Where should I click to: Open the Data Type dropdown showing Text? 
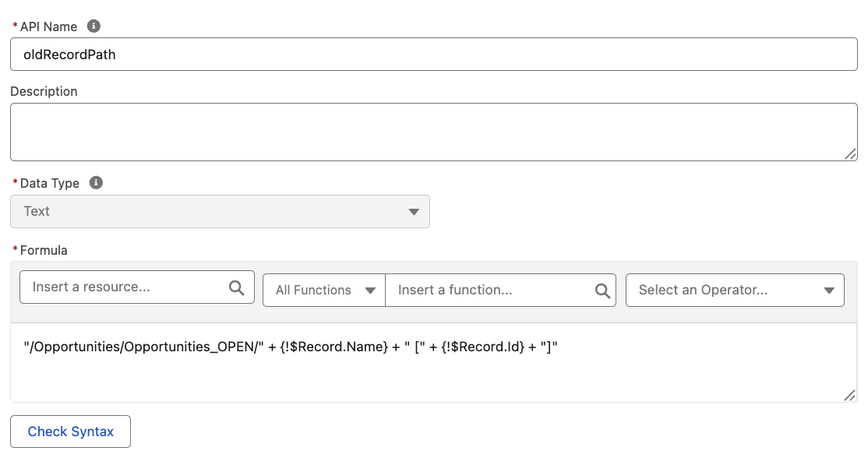click(x=220, y=212)
